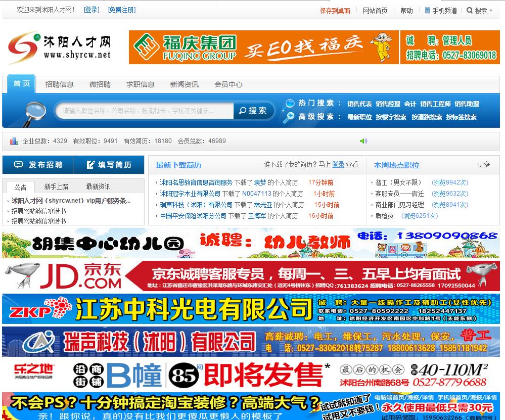Click the 免费注册 link

(x=122, y=10)
